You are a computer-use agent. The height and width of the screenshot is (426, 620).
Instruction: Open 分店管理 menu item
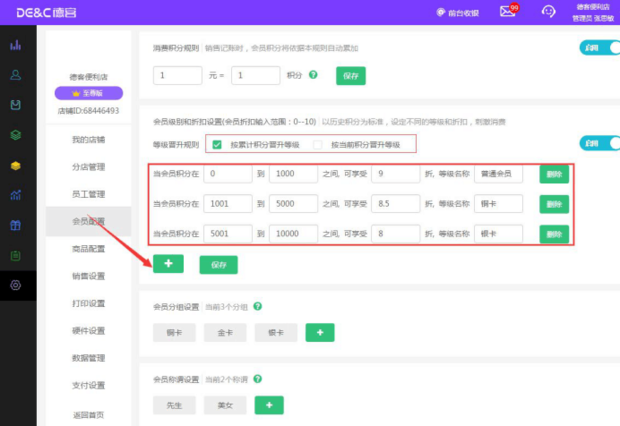coord(89,167)
